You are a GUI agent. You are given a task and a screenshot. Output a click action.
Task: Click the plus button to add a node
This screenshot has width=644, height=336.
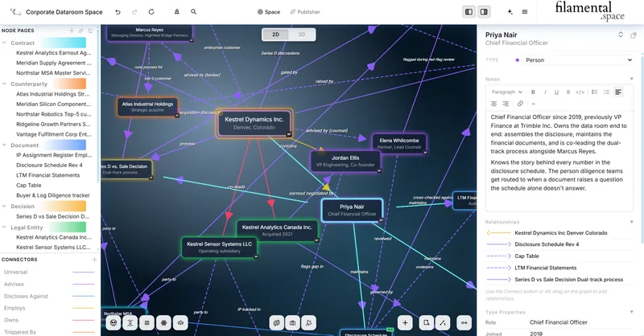(405, 323)
